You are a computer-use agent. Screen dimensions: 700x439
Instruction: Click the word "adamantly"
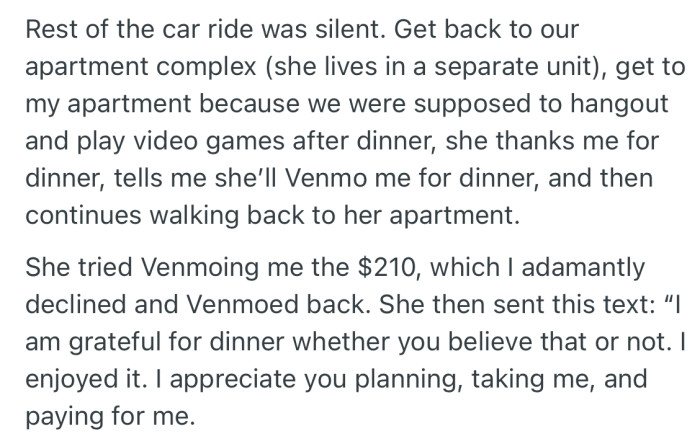(581, 272)
